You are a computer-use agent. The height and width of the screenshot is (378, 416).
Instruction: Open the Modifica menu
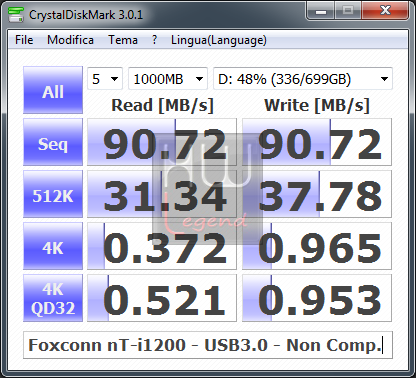pos(70,40)
